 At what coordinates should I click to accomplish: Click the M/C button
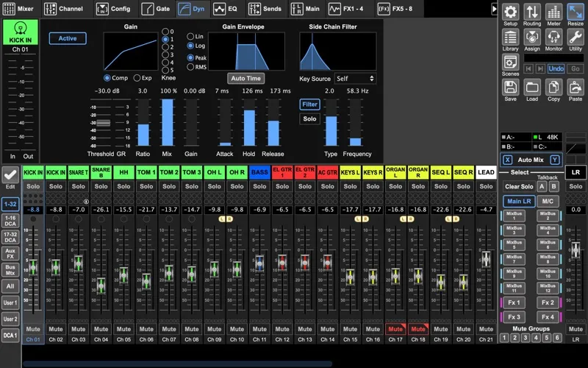548,201
